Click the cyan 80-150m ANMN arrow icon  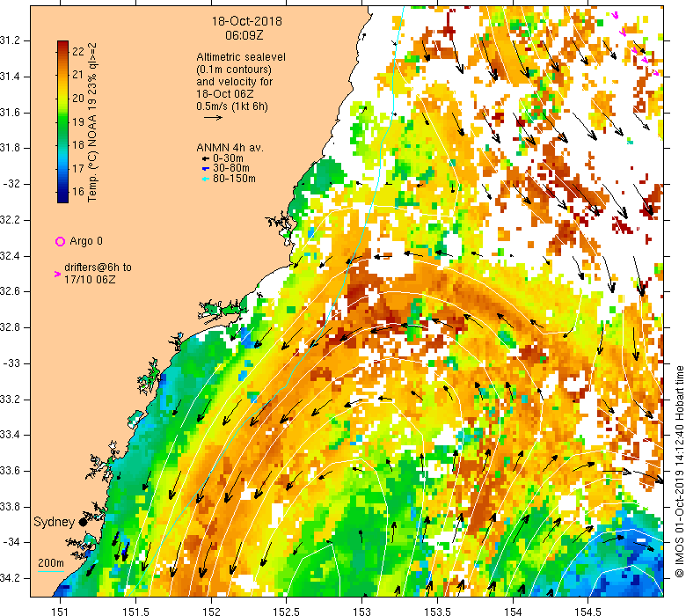(205, 179)
